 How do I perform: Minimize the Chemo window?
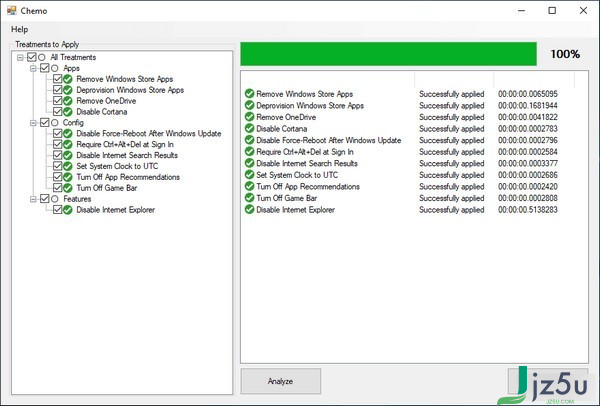(521, 11)
